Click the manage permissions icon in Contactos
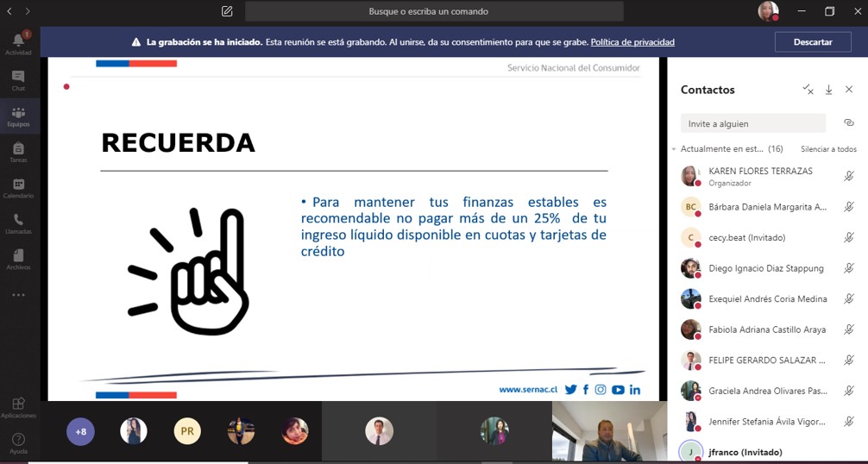The width and height of the screenshot is (868, 464). 808,90
